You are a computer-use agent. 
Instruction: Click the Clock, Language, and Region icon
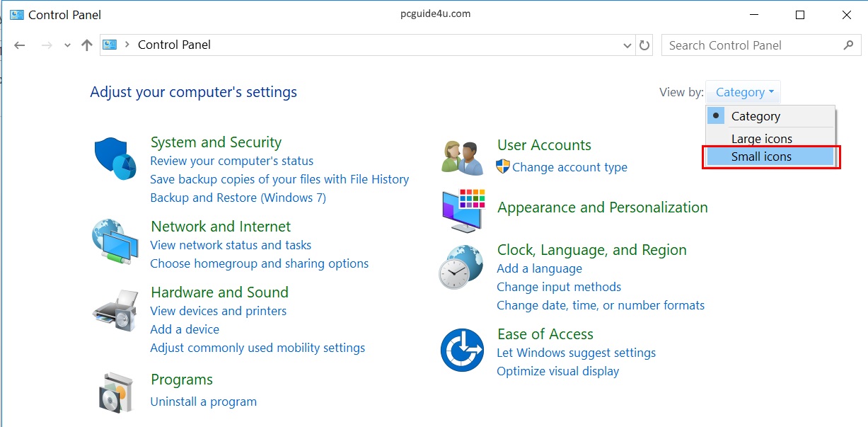tap(461, 268)
